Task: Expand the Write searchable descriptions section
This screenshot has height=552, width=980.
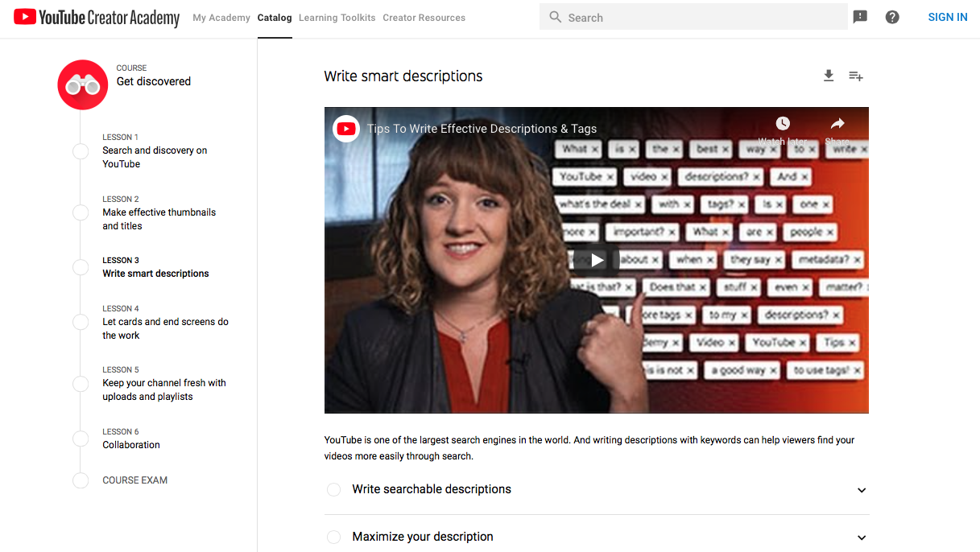Action: pos(862,490)
